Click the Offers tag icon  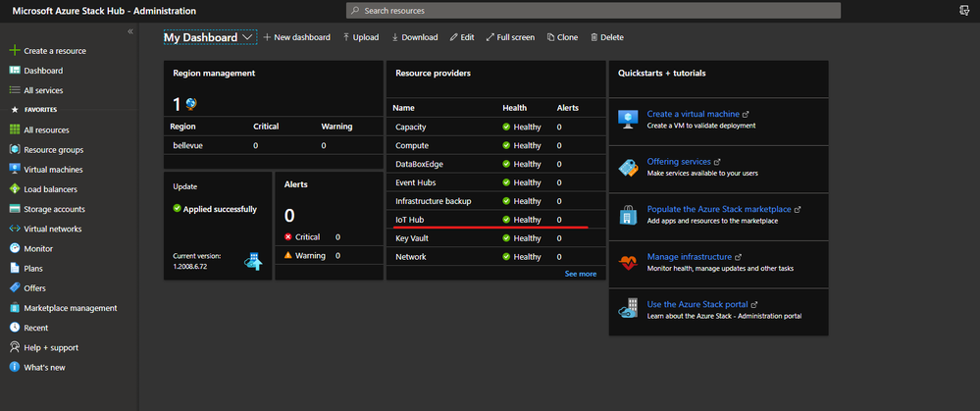tap(15, 288)
